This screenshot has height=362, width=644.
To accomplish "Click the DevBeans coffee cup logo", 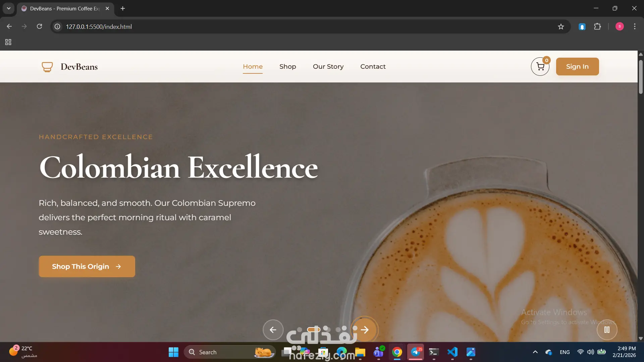I will [x=47, y=67].
